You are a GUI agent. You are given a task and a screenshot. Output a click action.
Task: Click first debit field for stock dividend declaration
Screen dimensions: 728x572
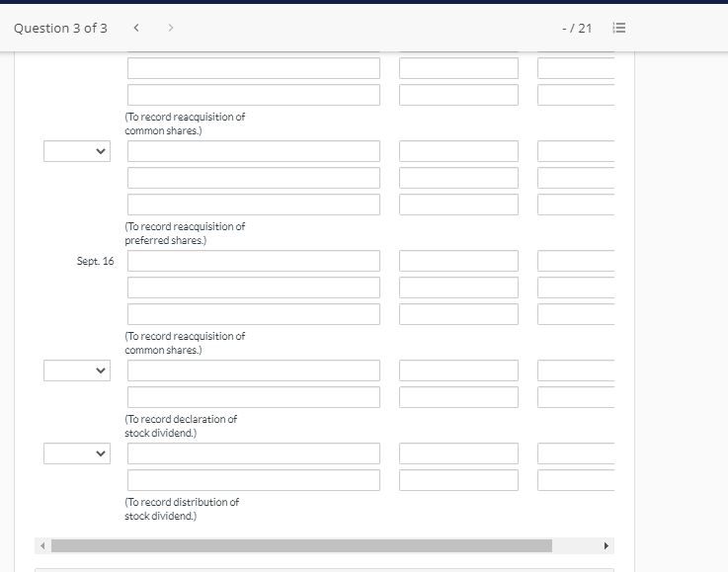[x=458, y=370]
